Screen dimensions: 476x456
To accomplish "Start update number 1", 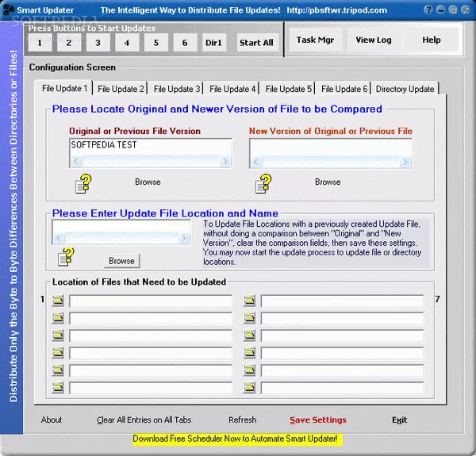I will pyautogui.click(x=40, y=43).
